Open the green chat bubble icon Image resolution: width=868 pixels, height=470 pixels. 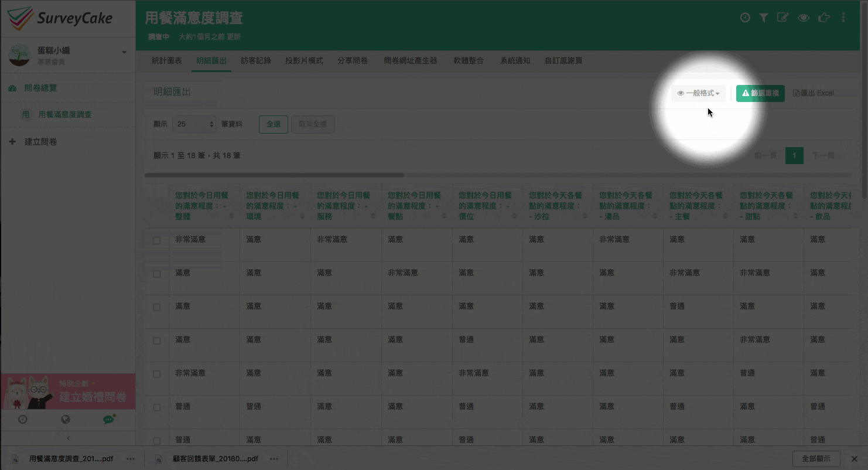coord(109,420)
